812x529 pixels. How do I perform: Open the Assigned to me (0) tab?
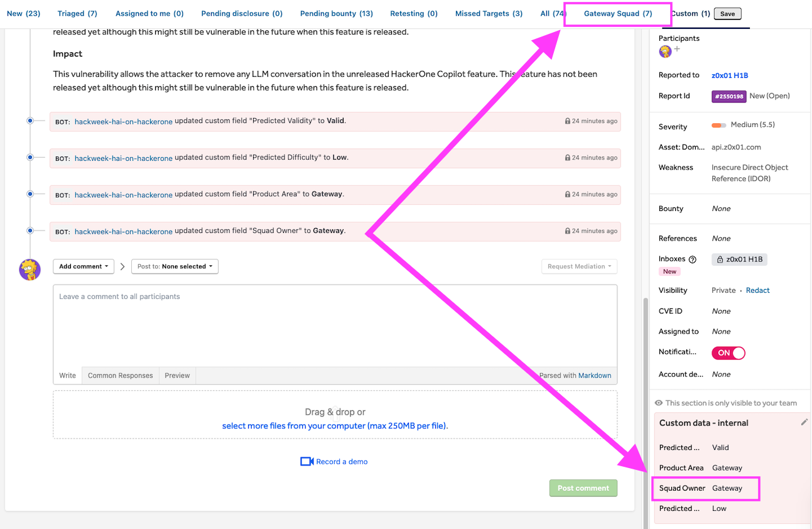tap(149, 13)
